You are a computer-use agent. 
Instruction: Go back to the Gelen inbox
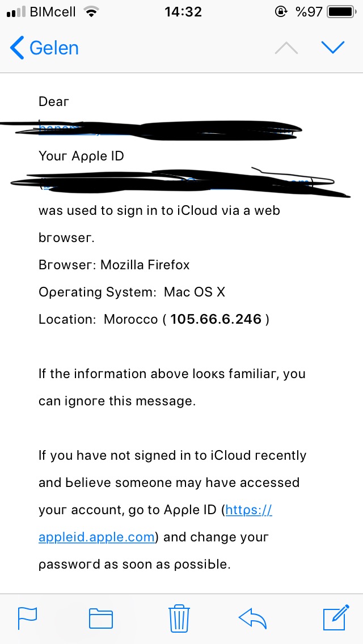(44, 48)
